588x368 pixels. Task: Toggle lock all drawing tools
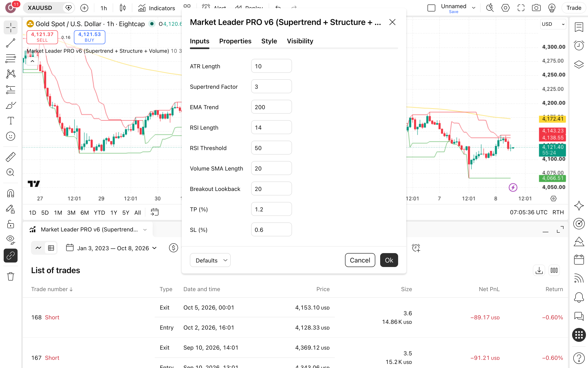10,224
